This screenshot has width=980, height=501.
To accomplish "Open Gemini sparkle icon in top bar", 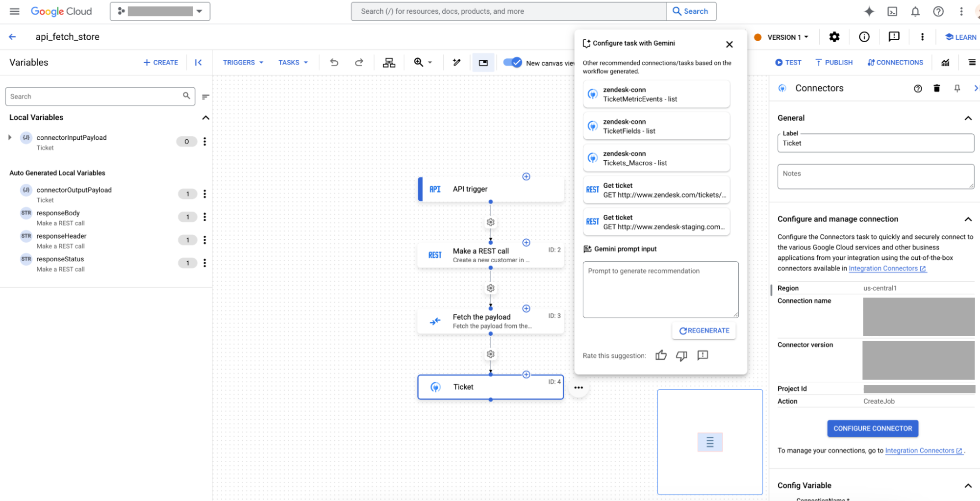I will [x=869, y=11].
